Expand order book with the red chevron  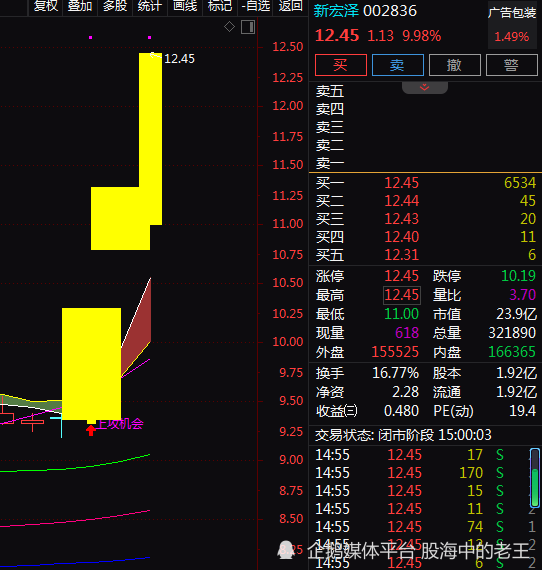[425, 88]
